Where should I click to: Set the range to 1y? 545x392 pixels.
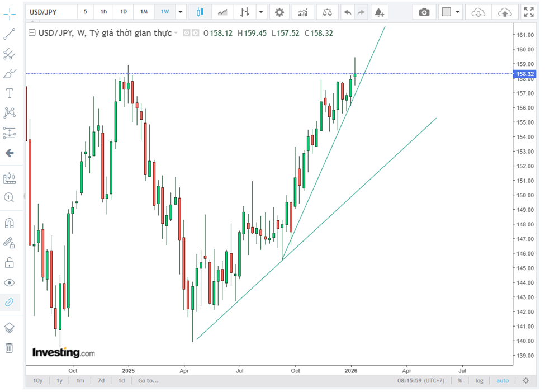coord(59,380)
